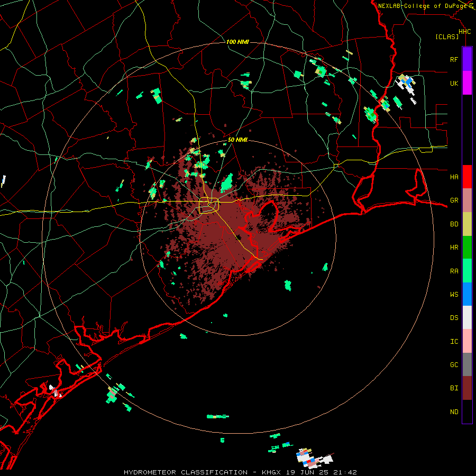Click the WS blue legend block
This screenshot has height=476, width=476.
[467, 294]
